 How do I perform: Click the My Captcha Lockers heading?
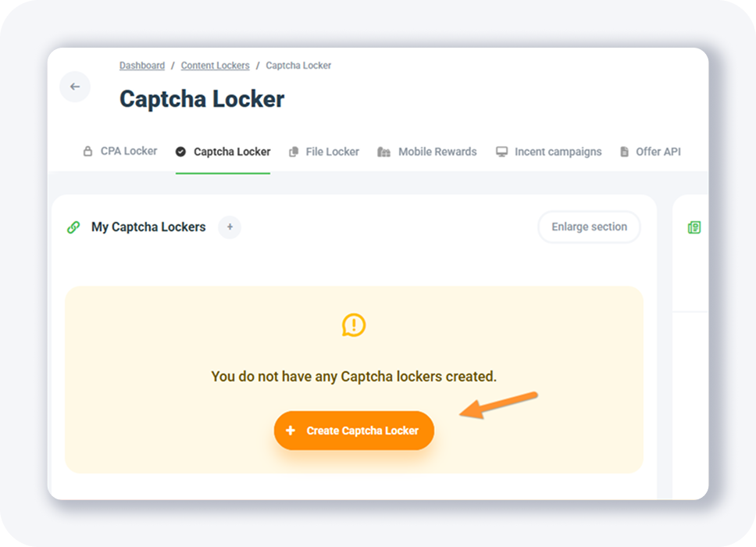click(148, 227)
